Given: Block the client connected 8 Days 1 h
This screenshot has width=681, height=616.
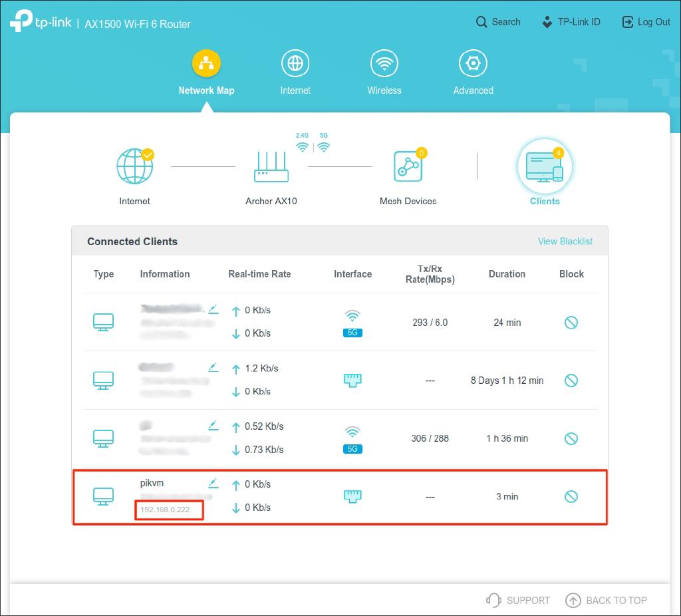Looking at the screenshot, I should point(571,381).
